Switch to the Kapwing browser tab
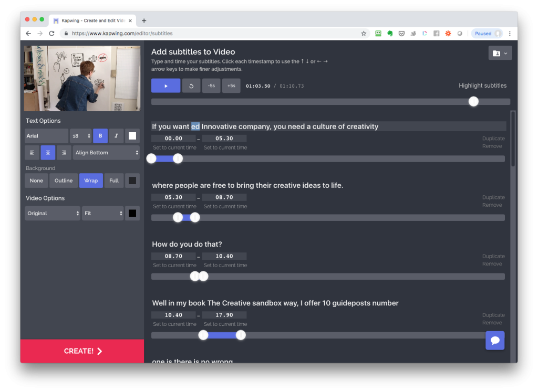 pyautogui.click(x=92, y=20)
